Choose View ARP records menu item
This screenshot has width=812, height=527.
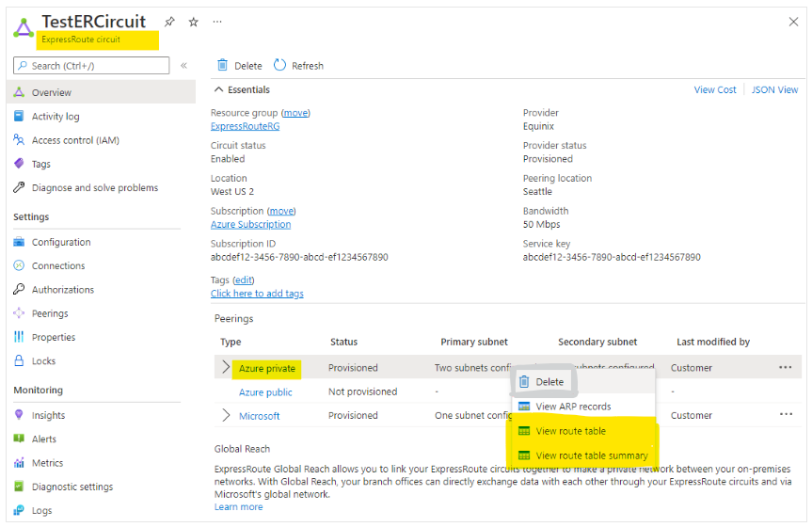(583, 407)
